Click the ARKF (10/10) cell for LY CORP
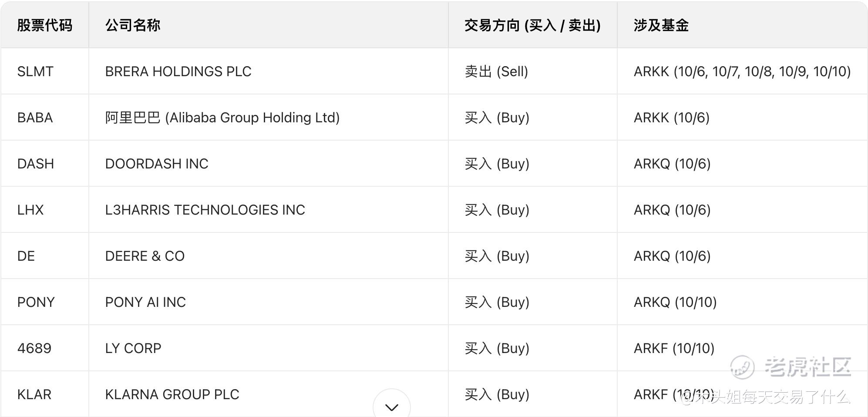The width and height of the screenshot is (868, 417). tap(674, 348)
